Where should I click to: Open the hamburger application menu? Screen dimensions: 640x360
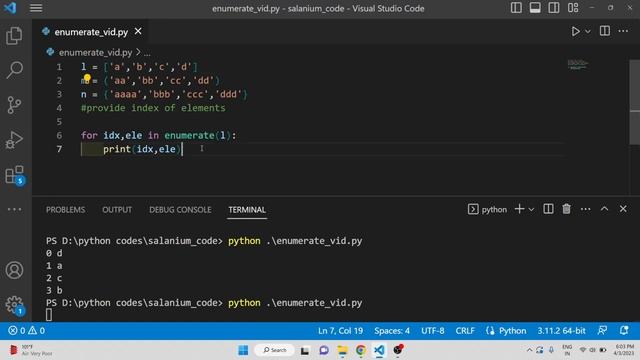(x=36, y=8)
